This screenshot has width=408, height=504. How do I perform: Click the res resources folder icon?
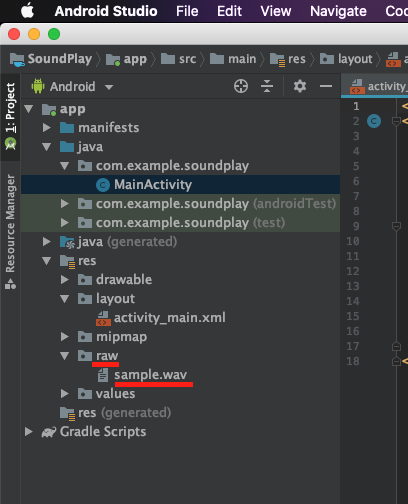[67, 261]
